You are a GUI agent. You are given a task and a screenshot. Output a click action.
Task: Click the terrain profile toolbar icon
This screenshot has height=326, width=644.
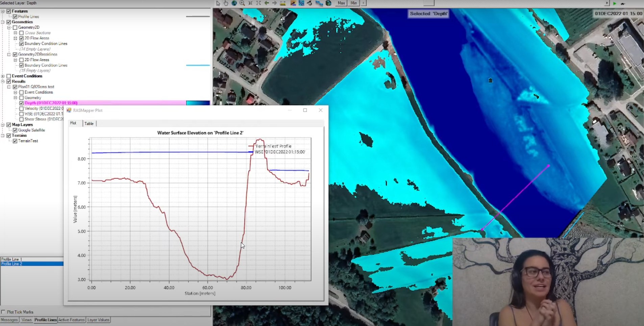tap(293, 3)
